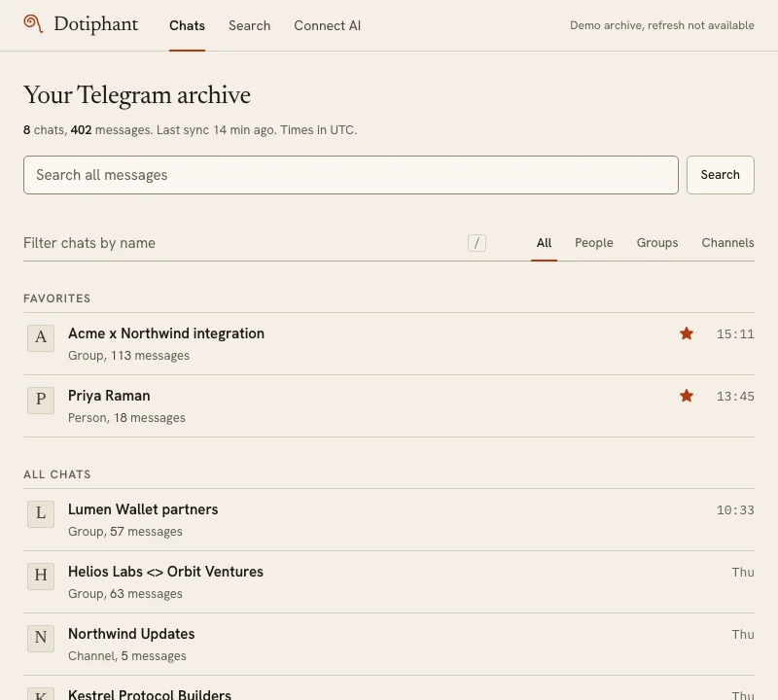Select the All filter tab
This screenshot has width=778, height=700.
click(544, 243)
